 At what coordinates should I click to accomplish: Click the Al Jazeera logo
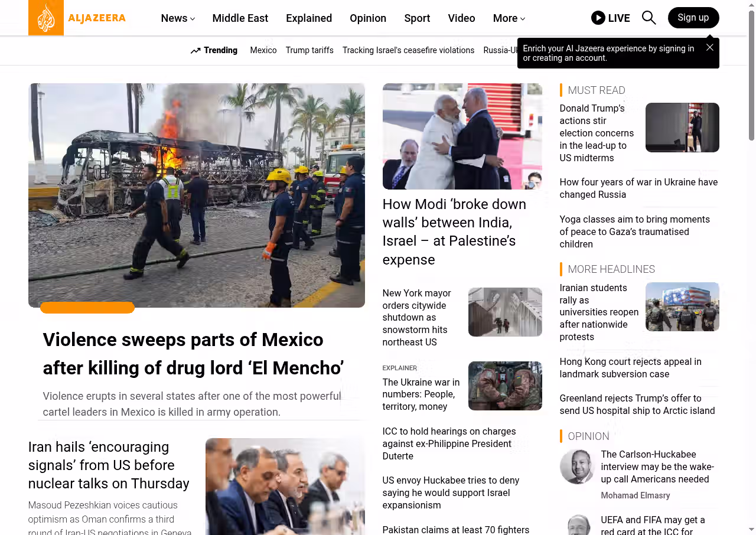tap(77, 18)
